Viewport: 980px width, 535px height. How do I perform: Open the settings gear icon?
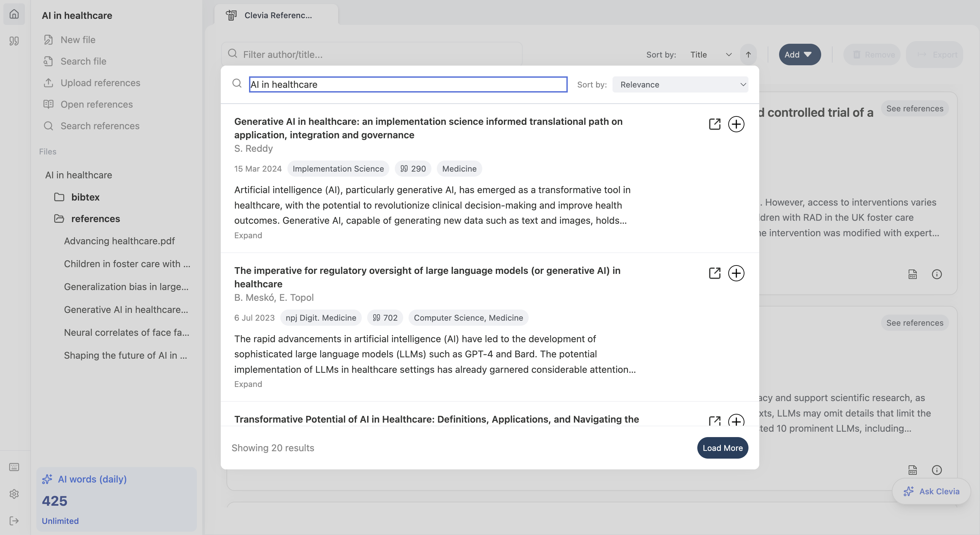tap(14, 494)
